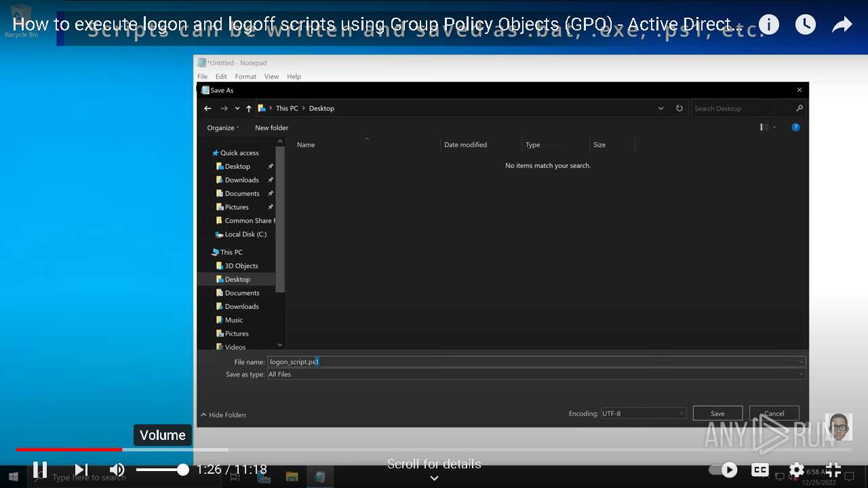Image resolution: width=868 pixels, height=488 pixels.
Task: Expand the address bar history dropdown
Action: (x=660, y=108)
